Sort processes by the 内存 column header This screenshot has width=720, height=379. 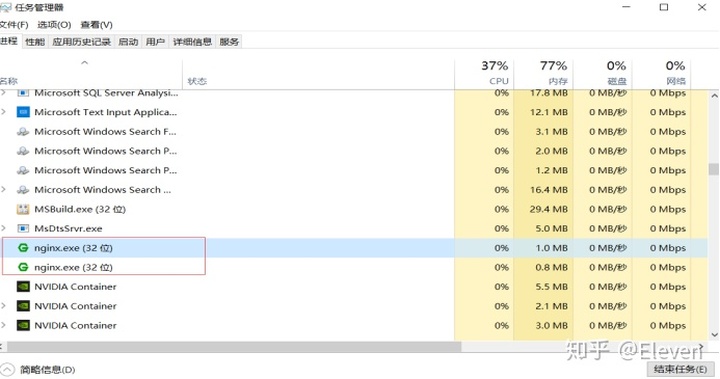pos(544,73)
